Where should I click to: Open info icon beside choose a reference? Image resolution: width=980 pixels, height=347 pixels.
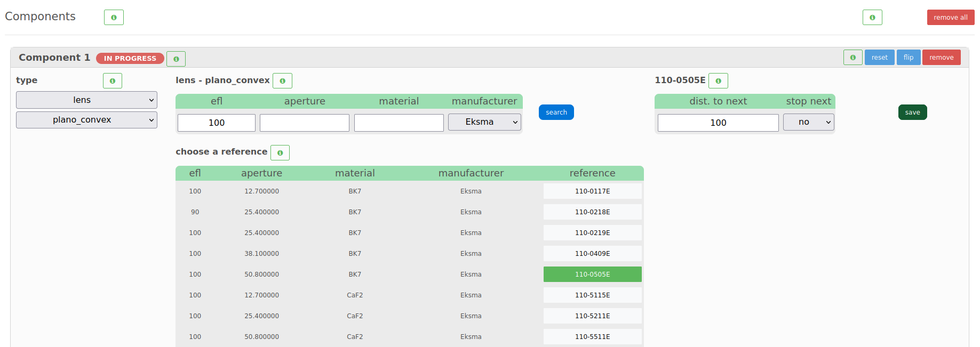280,152
